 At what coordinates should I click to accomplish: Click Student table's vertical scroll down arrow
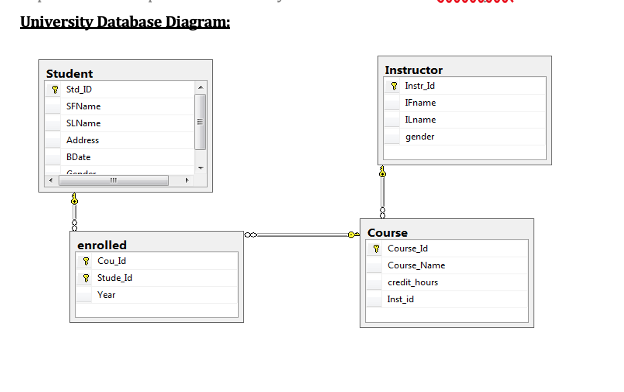tap(200, 168)
